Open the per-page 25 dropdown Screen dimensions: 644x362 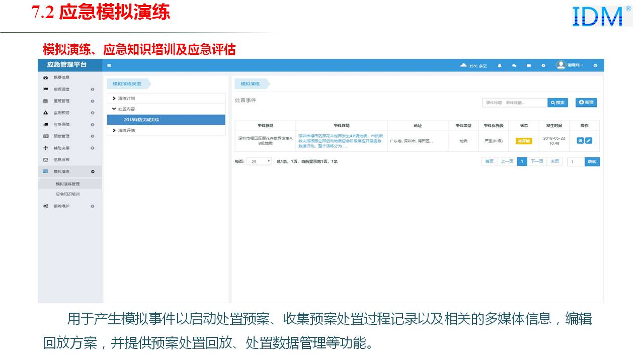pyautogui.click(x=259, y=161)
